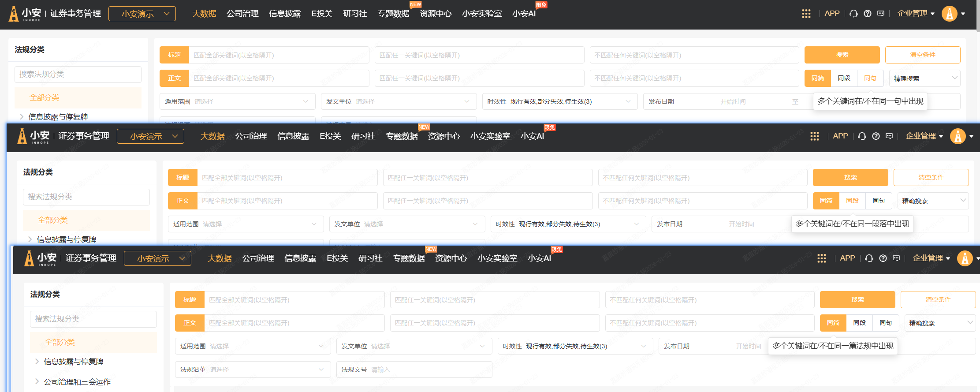The height and width of the screenshot is (392, 980).
Task: Open 大数据 tab in top screenshot
Action: tap(204, 14)
